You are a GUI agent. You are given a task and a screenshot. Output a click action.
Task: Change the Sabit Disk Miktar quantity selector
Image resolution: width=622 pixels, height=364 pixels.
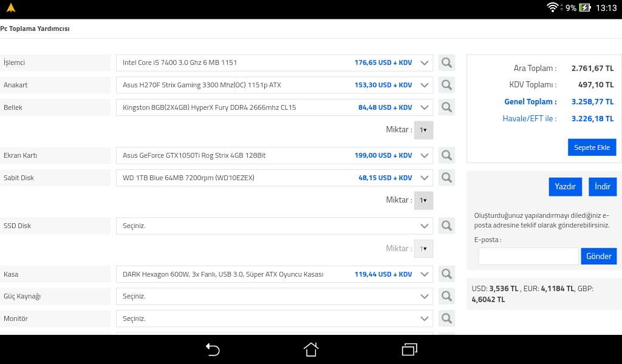coord(423,200)
